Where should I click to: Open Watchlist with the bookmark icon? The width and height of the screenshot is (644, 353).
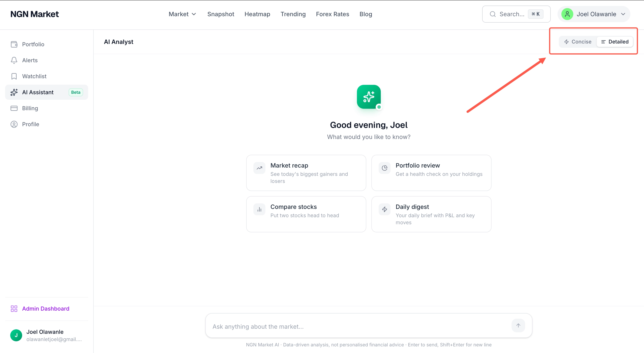(x=14, y=76)
